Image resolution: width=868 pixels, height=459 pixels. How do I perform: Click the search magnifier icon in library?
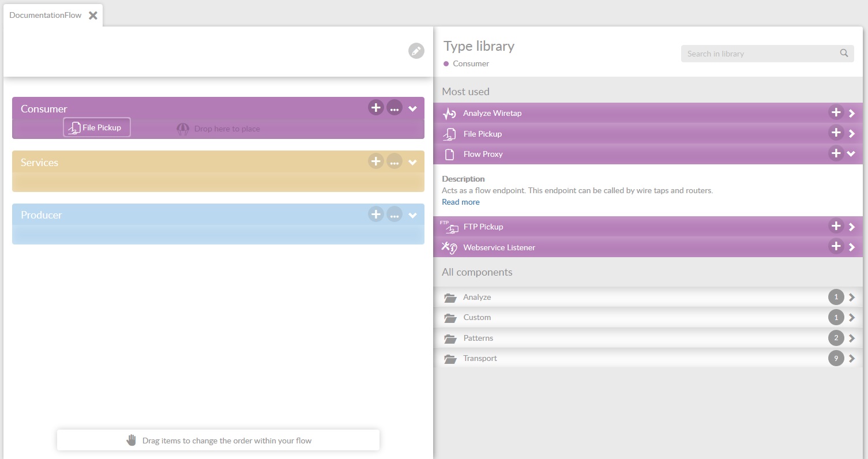click(x=844, y=54)
